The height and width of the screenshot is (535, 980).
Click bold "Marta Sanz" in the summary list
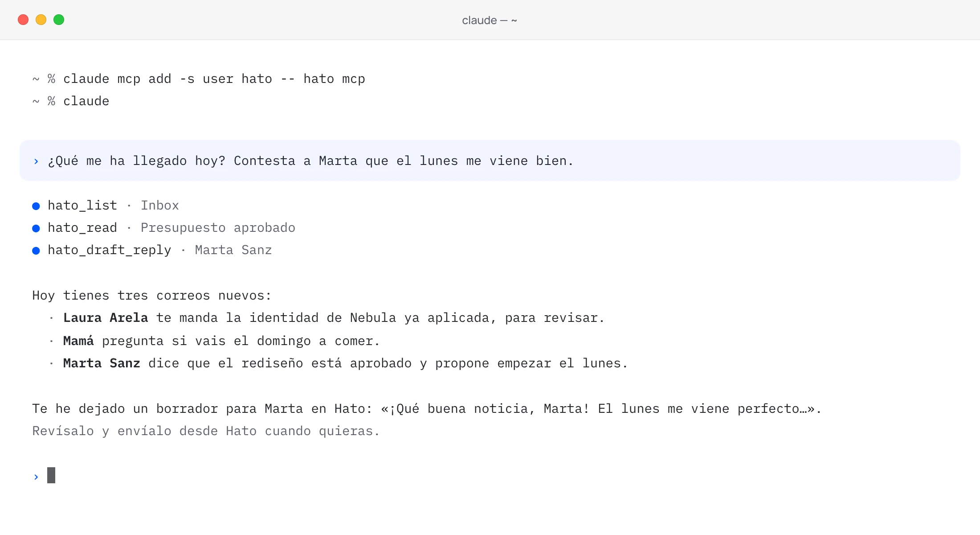pyautogui.click(x=102, y=363)
